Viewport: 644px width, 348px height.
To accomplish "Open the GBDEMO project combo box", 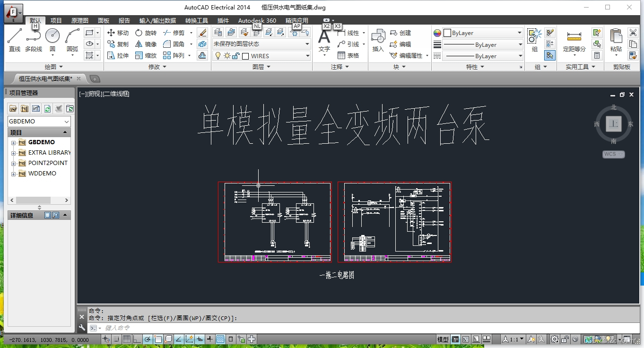I will [39, 122].
